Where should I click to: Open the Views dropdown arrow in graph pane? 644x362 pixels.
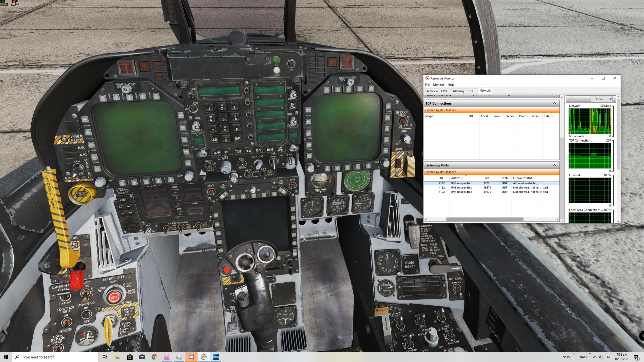click(611, 99)
